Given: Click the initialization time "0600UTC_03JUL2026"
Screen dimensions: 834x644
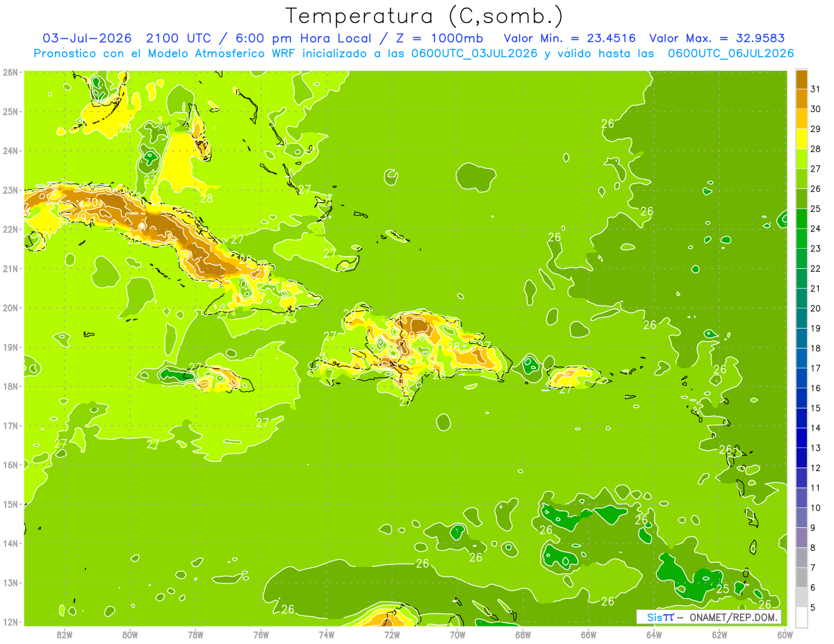Looking at the screenshot, I should (474, 53).
